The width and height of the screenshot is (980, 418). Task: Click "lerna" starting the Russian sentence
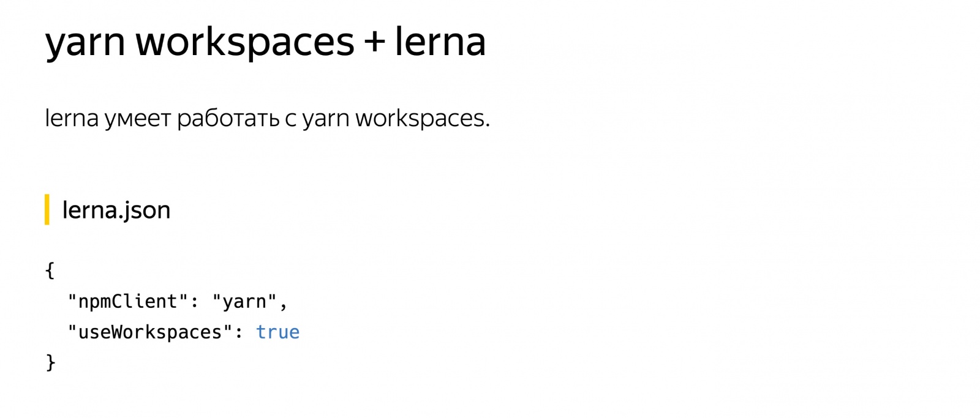point(72,118)
